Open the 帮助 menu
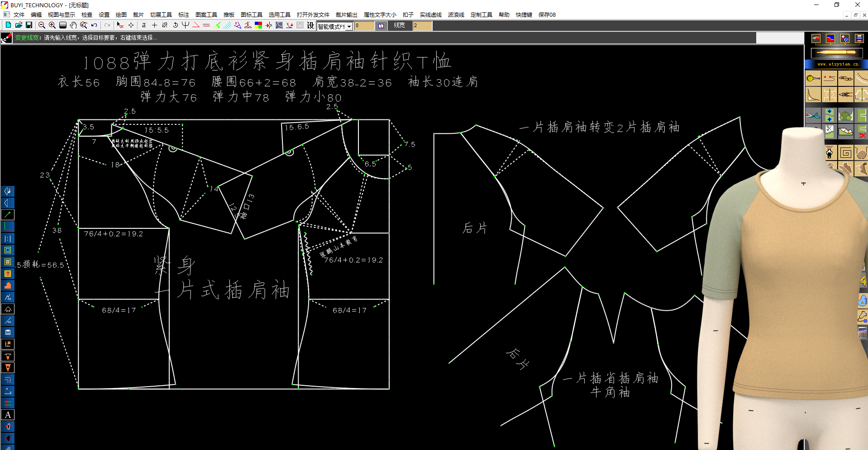Image resolution: width=868 pixels, height=450 pixels. tap(504, 14)
